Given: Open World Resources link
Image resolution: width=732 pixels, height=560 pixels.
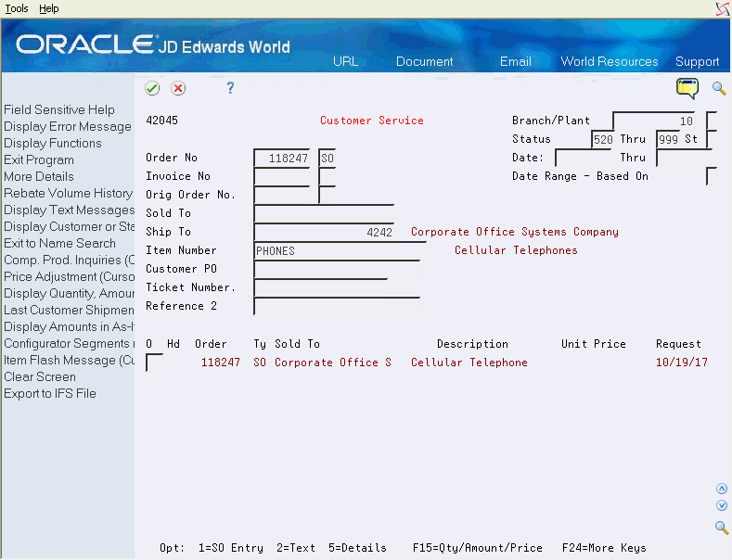Looking at the screenshot, I should [610, 61].
